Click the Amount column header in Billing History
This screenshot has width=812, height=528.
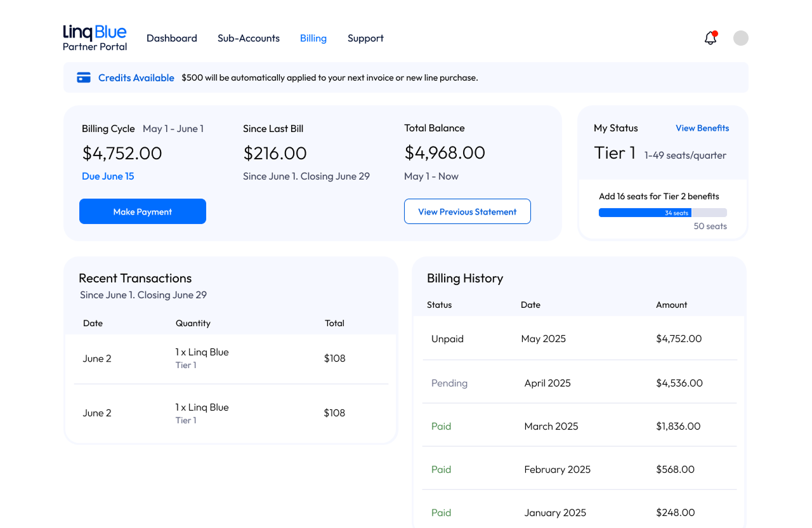[x=672, y=305]
